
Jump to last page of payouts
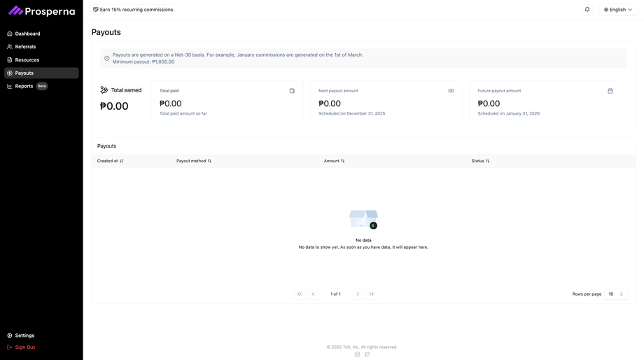pyautogui.click(x=372, y=294)
